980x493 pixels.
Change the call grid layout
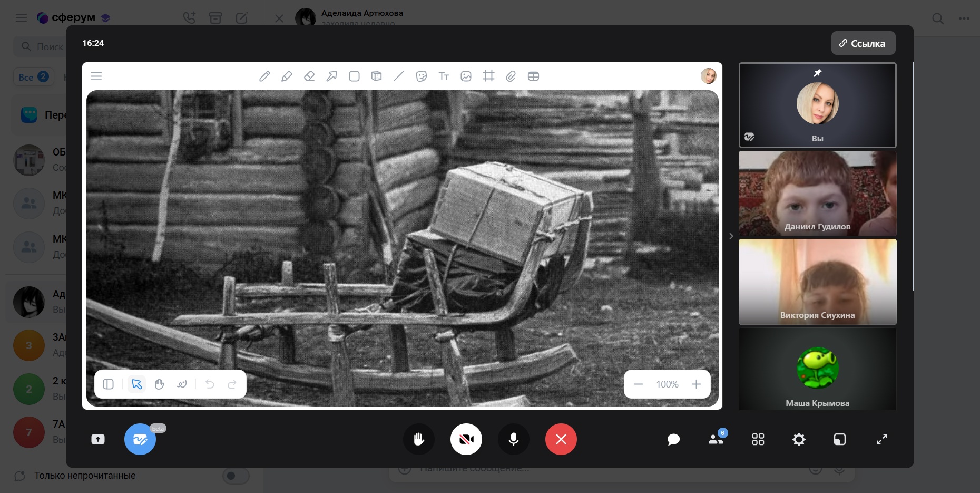click(758, 439)
